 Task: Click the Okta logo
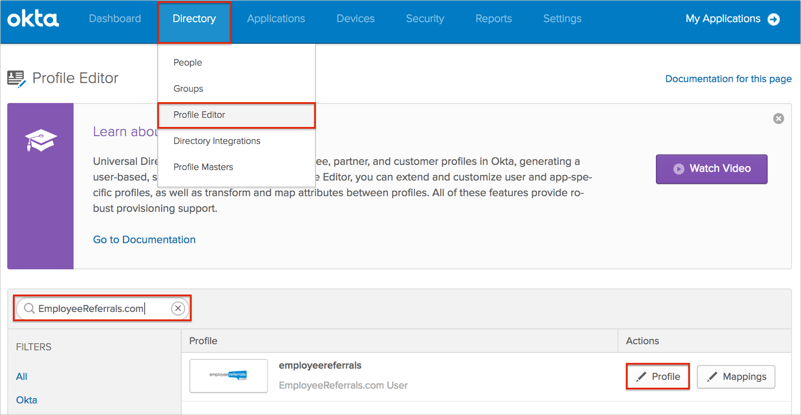[x=33, y=19]
